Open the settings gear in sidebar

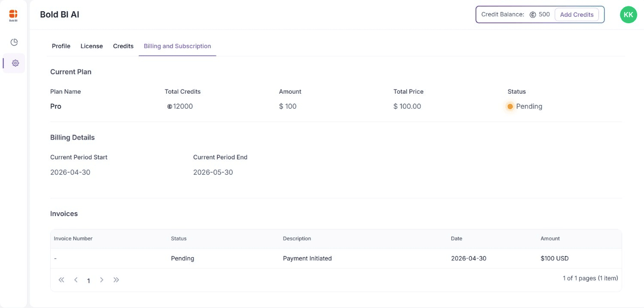(15, 63)
